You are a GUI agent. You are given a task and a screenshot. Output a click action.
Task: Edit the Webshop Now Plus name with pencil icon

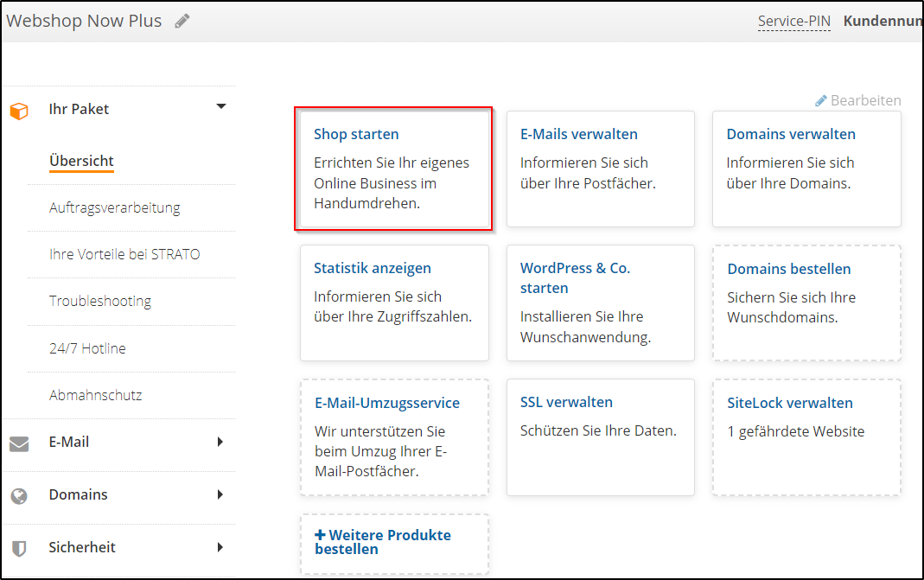(x=182, y=20)
